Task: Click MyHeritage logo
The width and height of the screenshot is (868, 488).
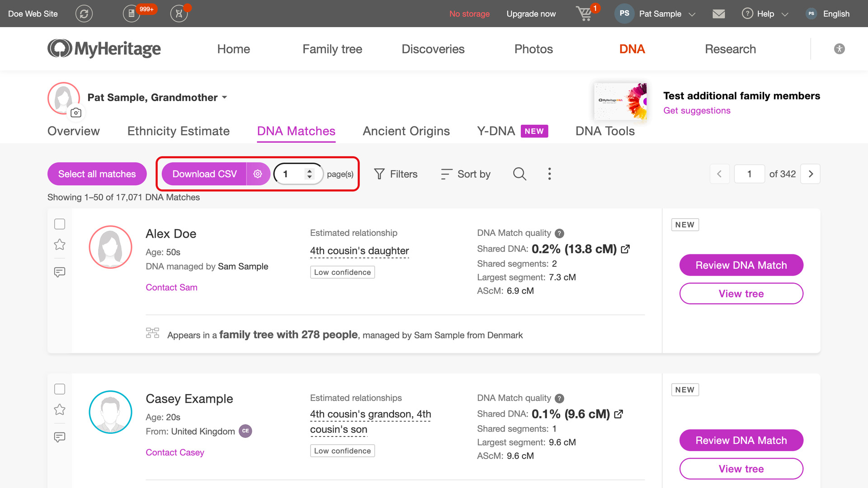Action: [104, 49]
